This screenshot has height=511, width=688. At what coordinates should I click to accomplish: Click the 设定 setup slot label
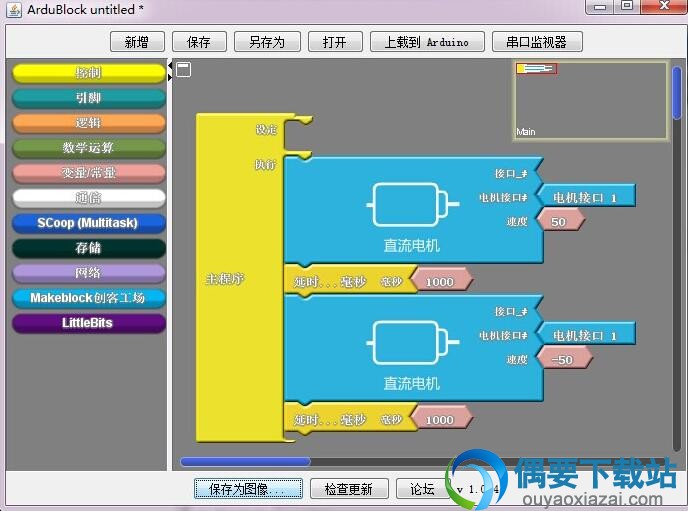[266, 129]
